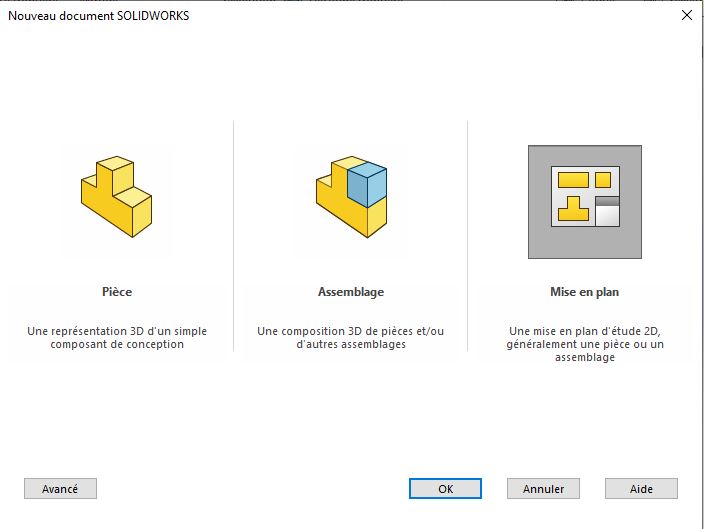
Task: Click the description 'Une composition 3D de pièces'
Action: pos(351,338)
